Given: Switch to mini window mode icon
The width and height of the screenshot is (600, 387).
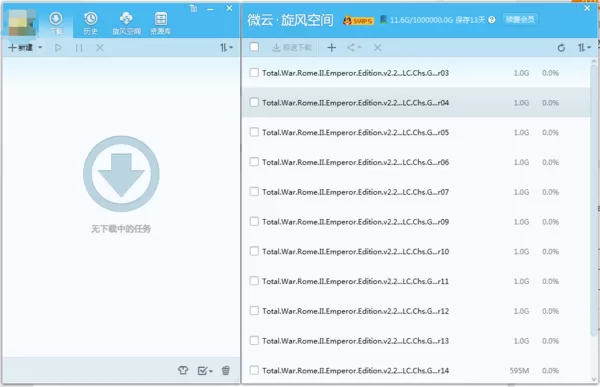Looking at the screenshot, I should 193,8.
